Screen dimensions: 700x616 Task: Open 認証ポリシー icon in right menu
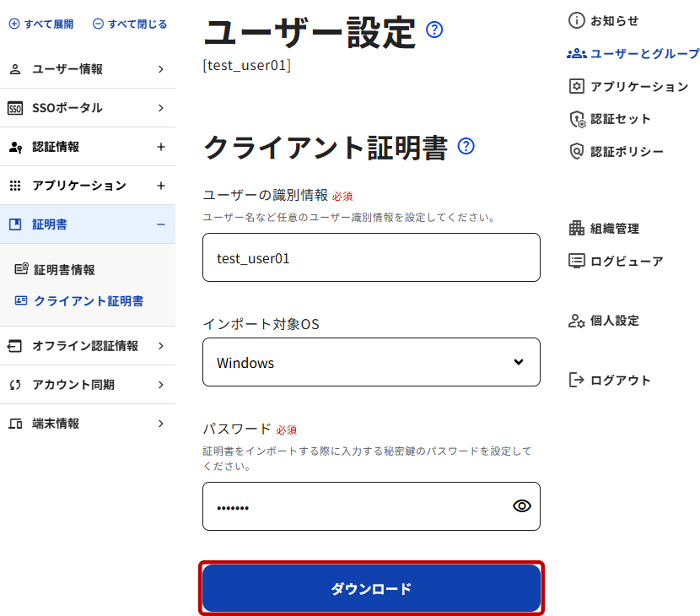577,151
